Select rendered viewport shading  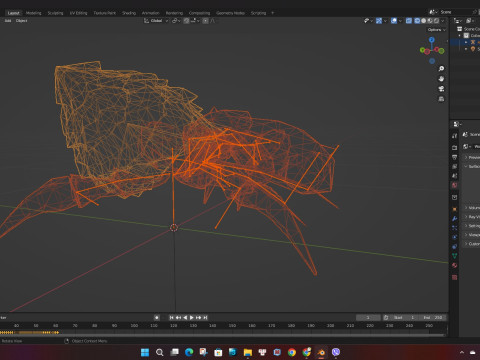click(436, 21)
